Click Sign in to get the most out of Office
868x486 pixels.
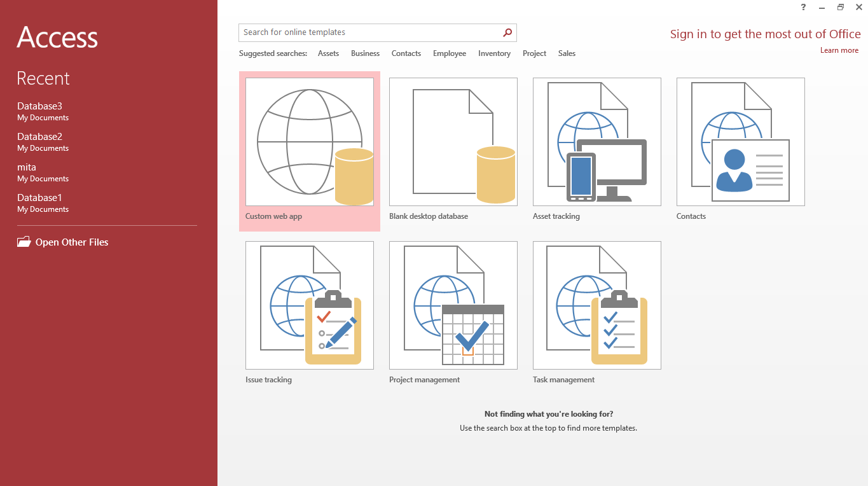[x=766, y=34]
